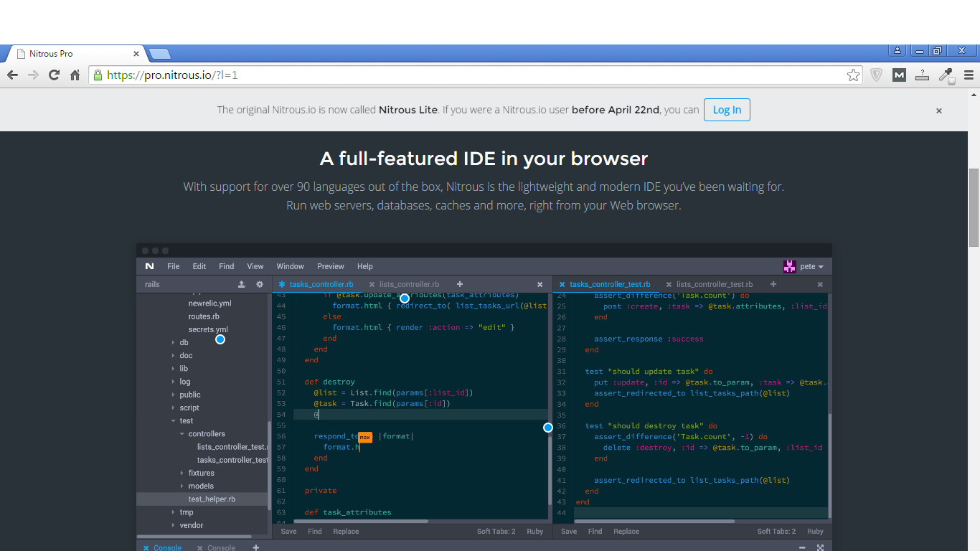Switch to the lists_controller.rb tab

tap(410, 285)
